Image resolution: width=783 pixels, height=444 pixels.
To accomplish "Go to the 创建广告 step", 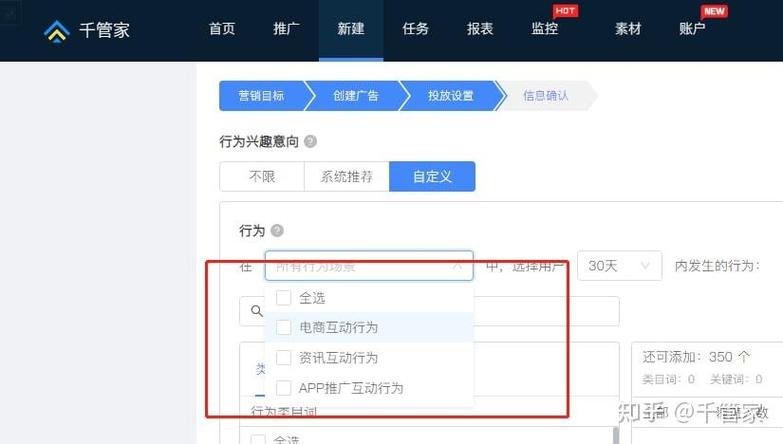I will point(356,95).
